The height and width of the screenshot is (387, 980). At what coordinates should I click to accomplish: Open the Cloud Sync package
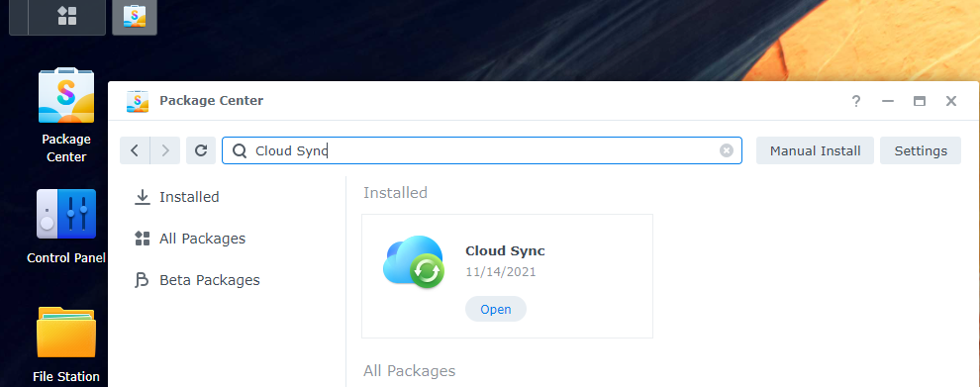[496, 309]
